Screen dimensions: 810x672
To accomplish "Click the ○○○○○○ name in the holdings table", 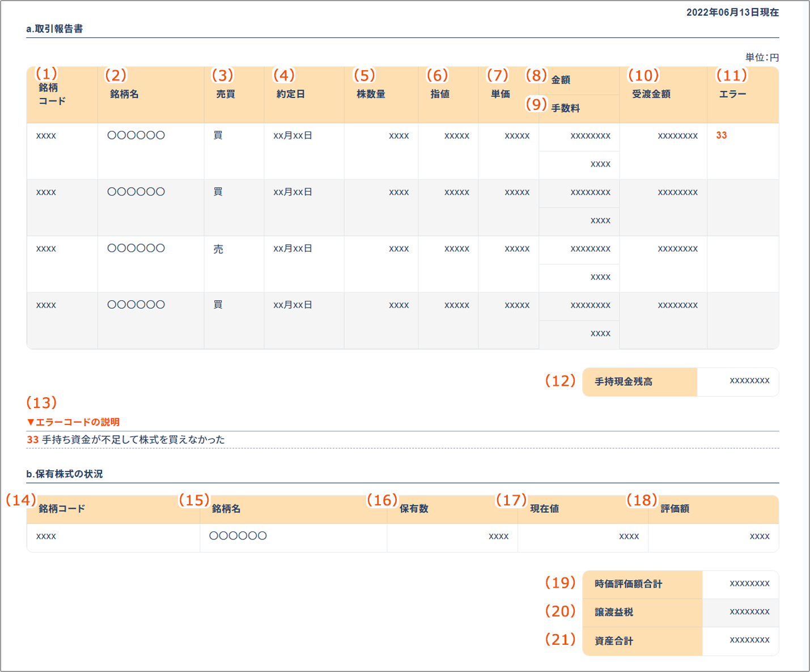I will (238, 535).
